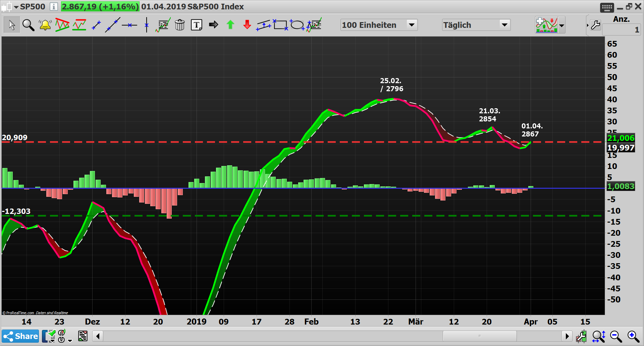Insert a green up arrow marker
Screen dimensions: 644x346
230,24
